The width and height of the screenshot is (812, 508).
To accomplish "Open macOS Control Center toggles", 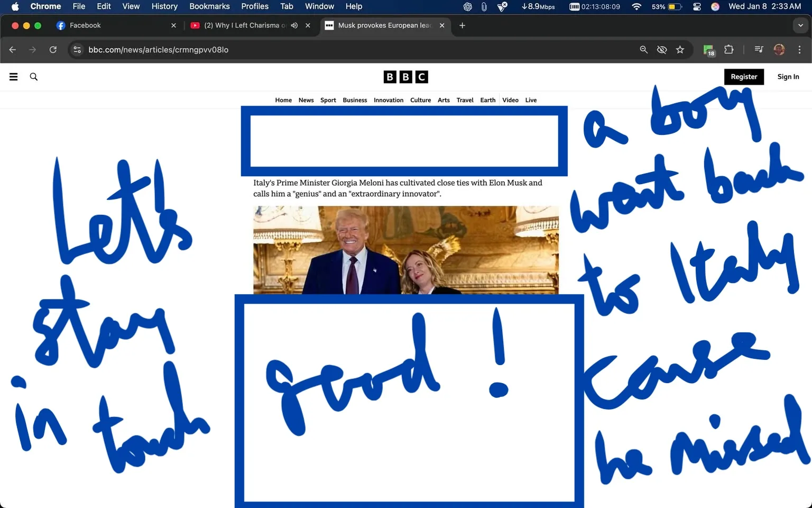I will 697,6.
